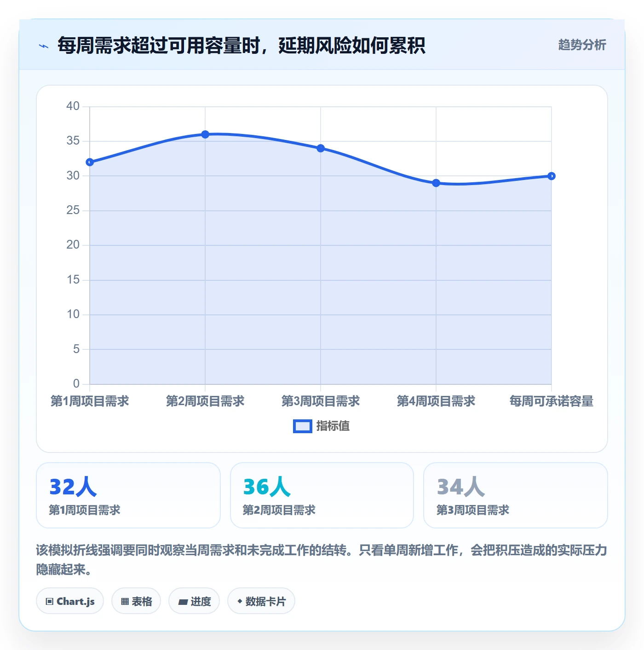Click the 第1周项目需求 data point on the line
This screenshot has width=644, height=650.
click(x=90, y=162)
